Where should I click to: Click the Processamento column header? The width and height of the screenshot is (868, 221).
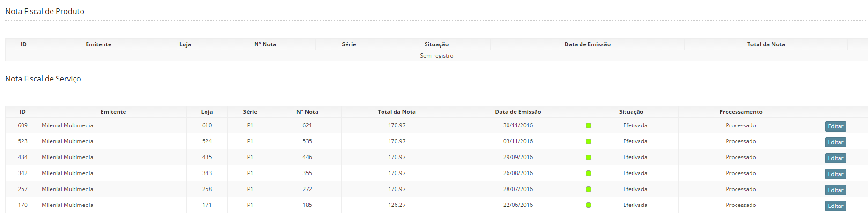point(741,112)
